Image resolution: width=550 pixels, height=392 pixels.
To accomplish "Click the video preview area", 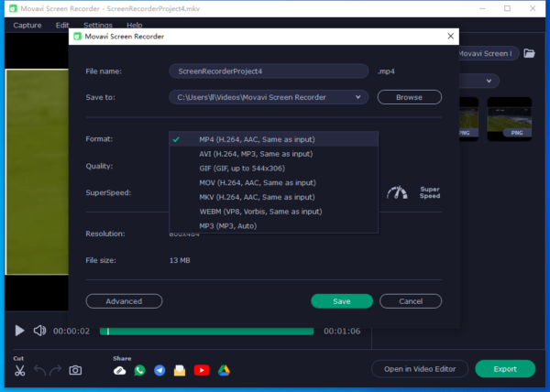I will coord(38,171).
